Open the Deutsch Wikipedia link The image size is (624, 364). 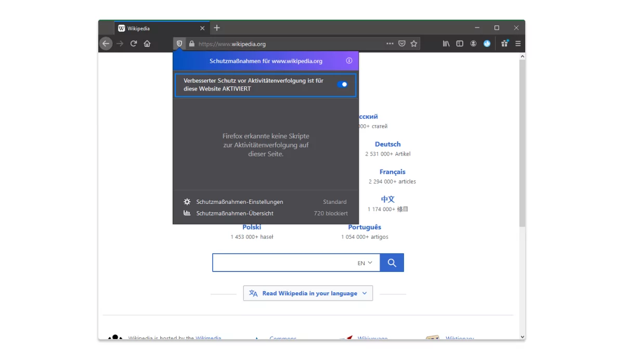[x=388, y=144]
